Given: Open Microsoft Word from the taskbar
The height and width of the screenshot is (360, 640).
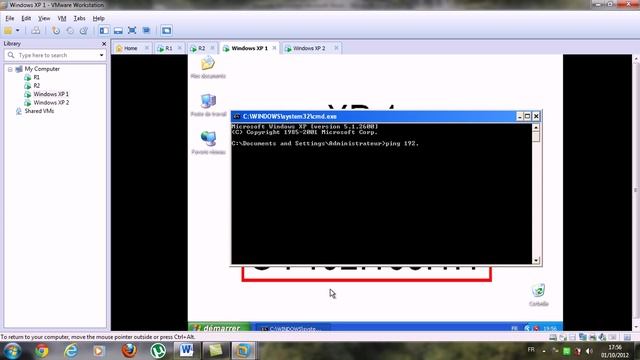Looking at the screenshot, I should 186,351.
